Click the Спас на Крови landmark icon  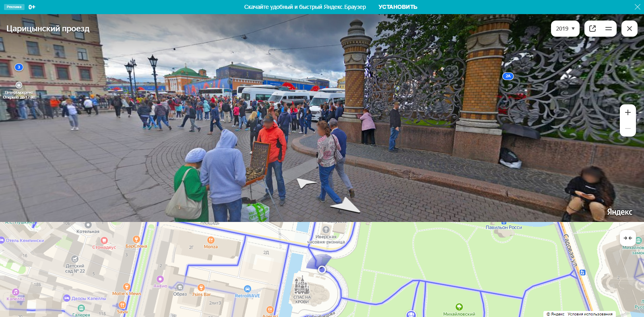click(302, 286)
